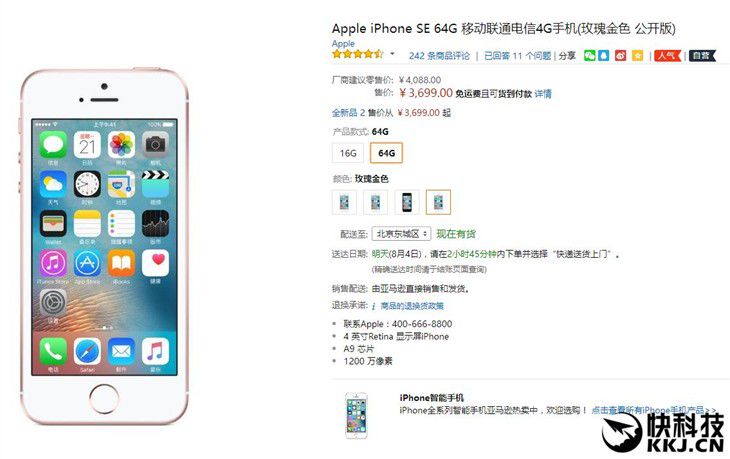Share via the green WeChat icon

click(x=589, y=55)
